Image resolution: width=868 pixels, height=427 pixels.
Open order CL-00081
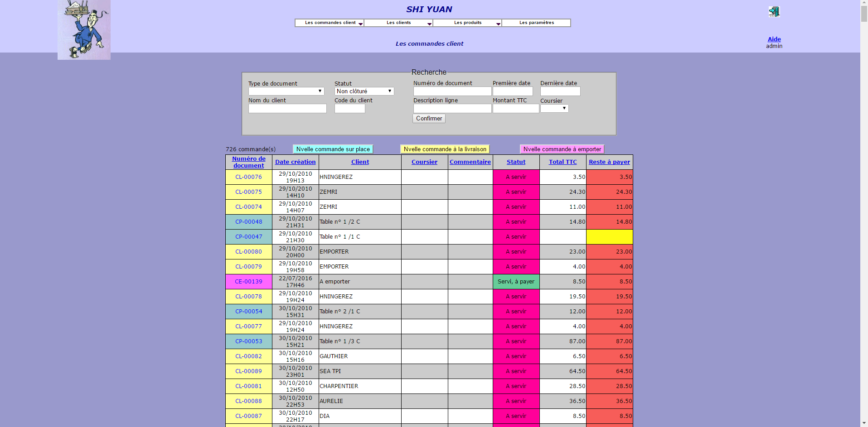click(x=248, y=386)
